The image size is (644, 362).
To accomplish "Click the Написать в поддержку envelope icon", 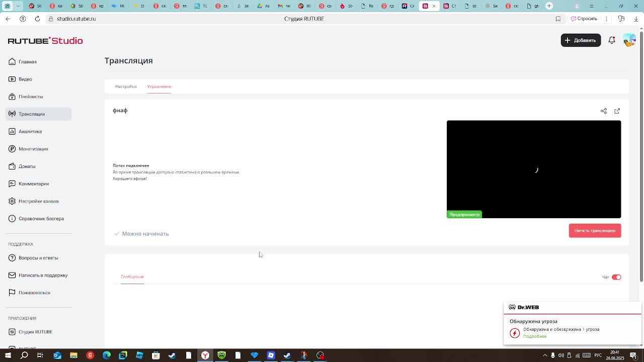I will point(12,275).
